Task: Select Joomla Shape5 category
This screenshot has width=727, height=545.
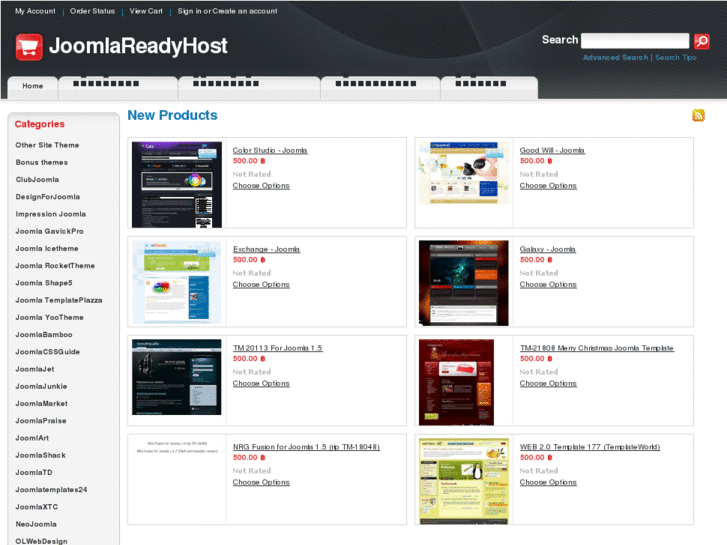Action: click(44, 283)
